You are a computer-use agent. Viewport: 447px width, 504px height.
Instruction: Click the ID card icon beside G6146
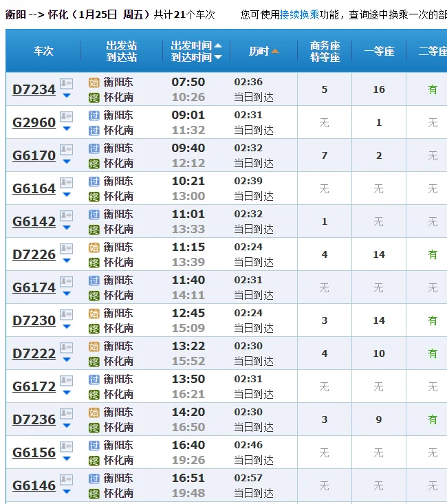(x=66, y=479)
